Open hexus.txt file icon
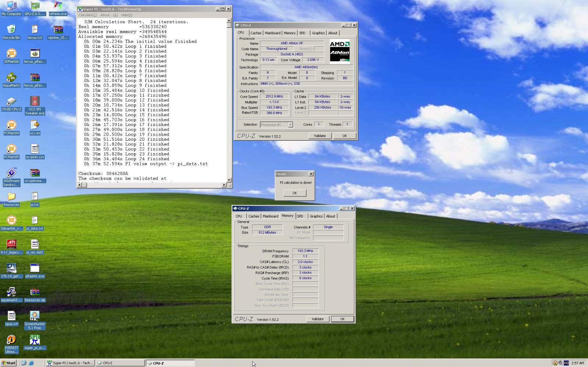The height and width of the screenshot is (367, 588). pos(35,32)
